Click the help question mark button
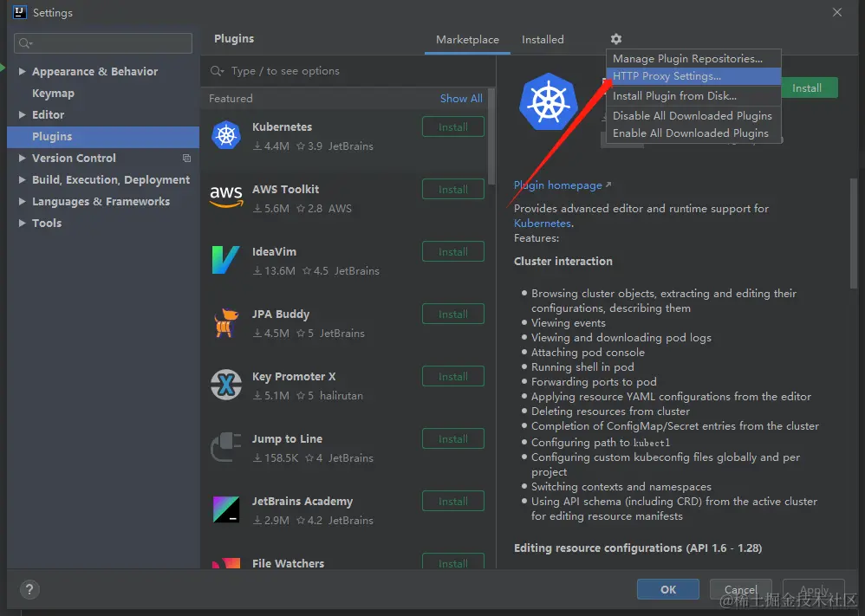The width and height of the screenshot is (865, 616). [29, 589]
